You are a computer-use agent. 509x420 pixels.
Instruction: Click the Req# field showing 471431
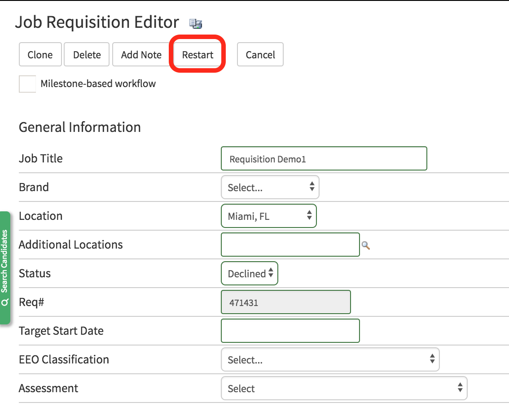click(x=285, y=302)
